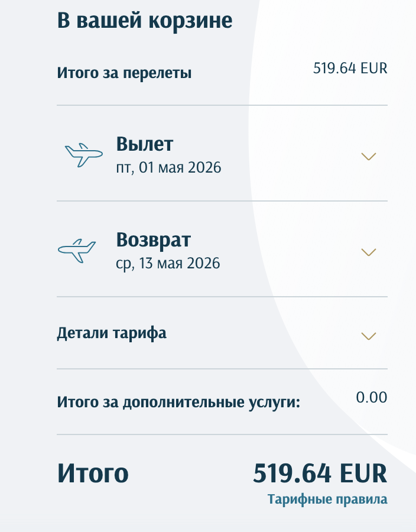The width and height of the screenshot is (416, 532).
Task: Click the Возврат heading
Action: (x=154, y=239)
